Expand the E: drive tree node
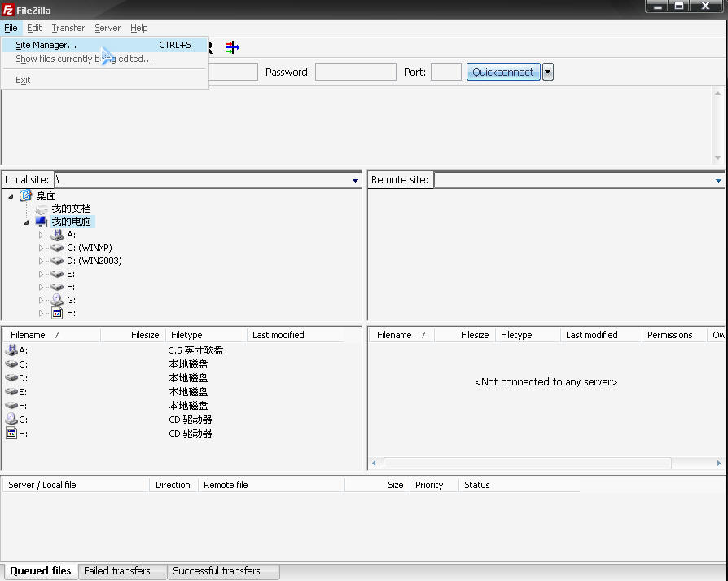The image size is (728, 581). coord(41,274)
